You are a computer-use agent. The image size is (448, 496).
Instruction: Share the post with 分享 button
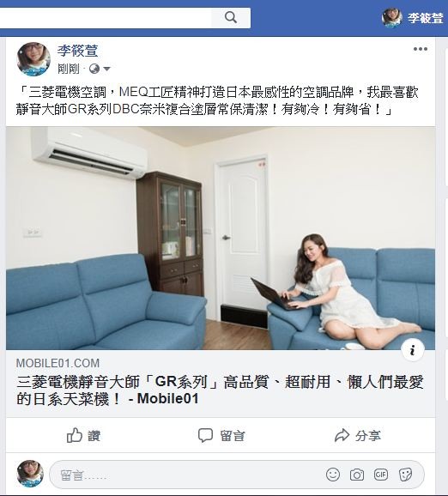point(358,435)
